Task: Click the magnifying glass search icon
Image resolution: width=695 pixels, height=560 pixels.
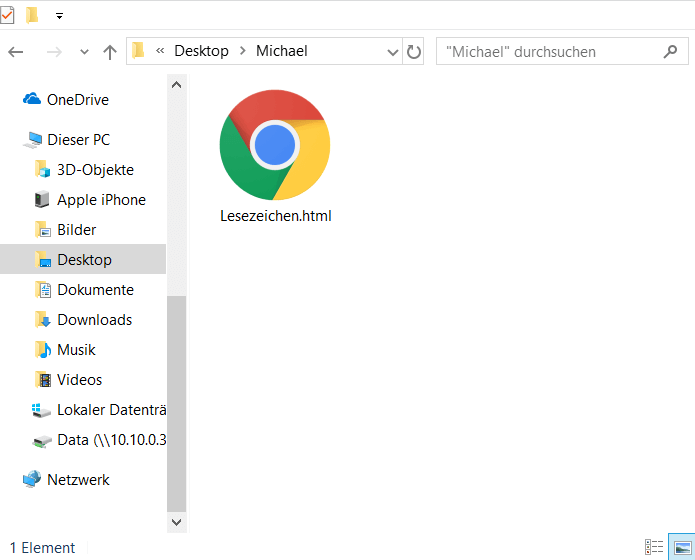Action: pos(670,52)
